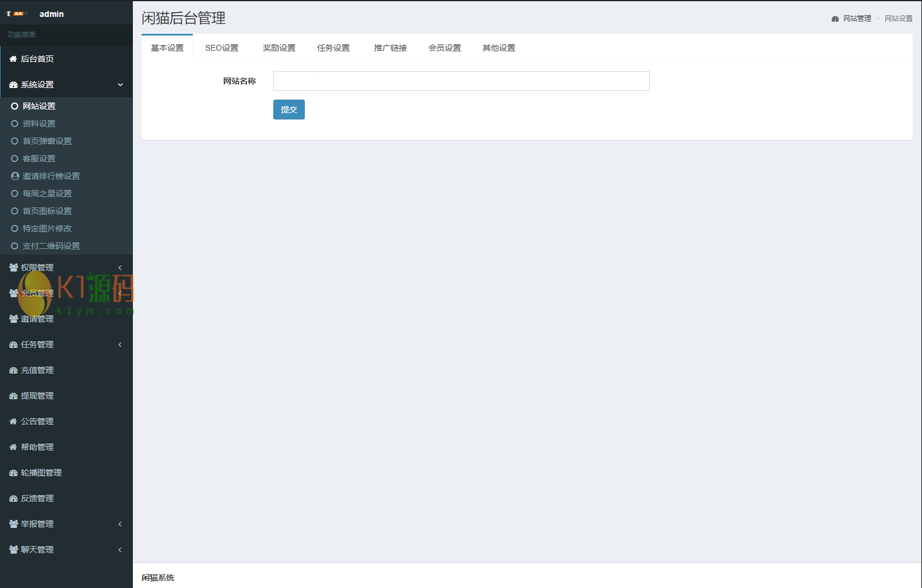Click the dashboard icon beside 提现管理
The image size is (922, 588).
click(13, 396)
